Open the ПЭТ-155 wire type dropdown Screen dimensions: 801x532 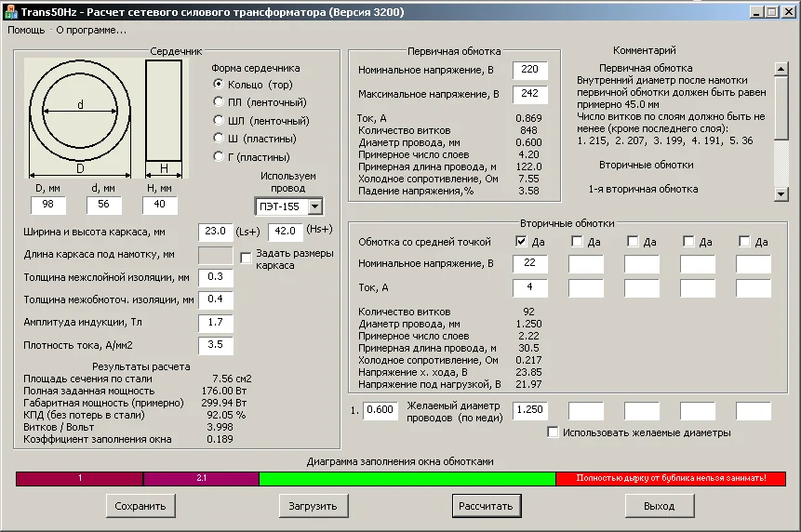coord(314,206)
